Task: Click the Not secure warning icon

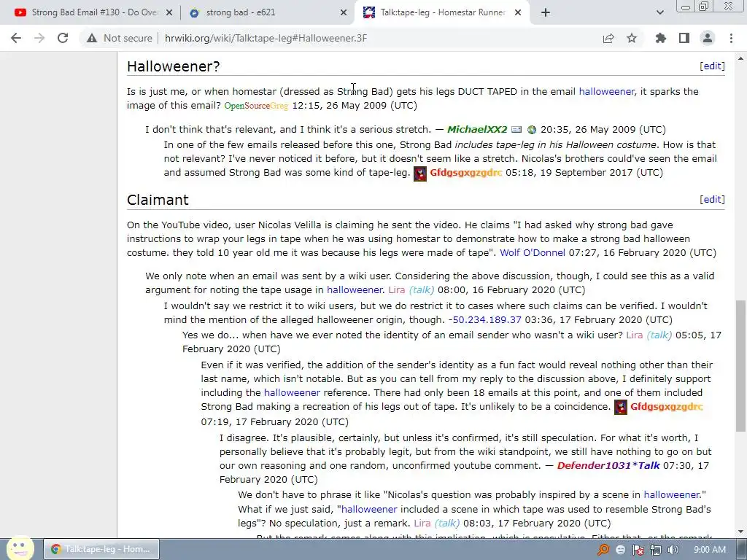Action: pos(92,38)
